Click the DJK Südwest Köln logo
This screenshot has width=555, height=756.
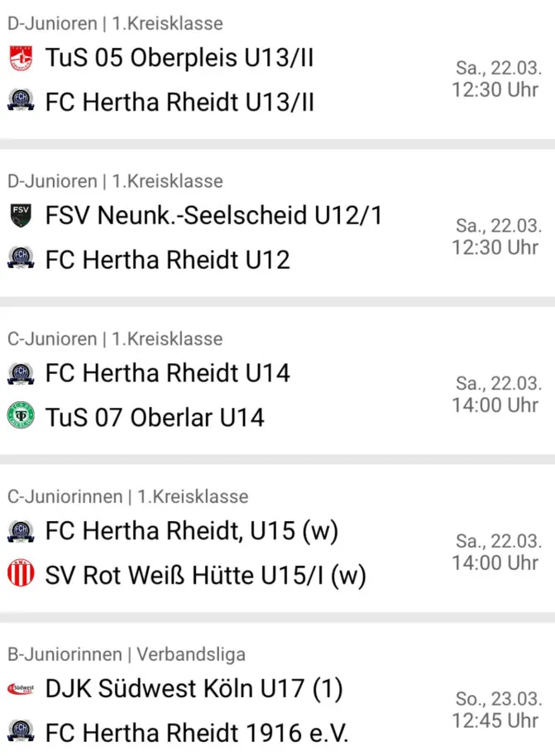coord(21,688)
